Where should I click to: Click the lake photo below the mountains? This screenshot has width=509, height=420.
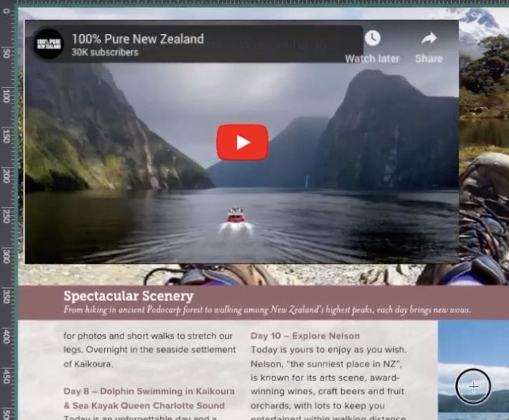pos(473,370)
